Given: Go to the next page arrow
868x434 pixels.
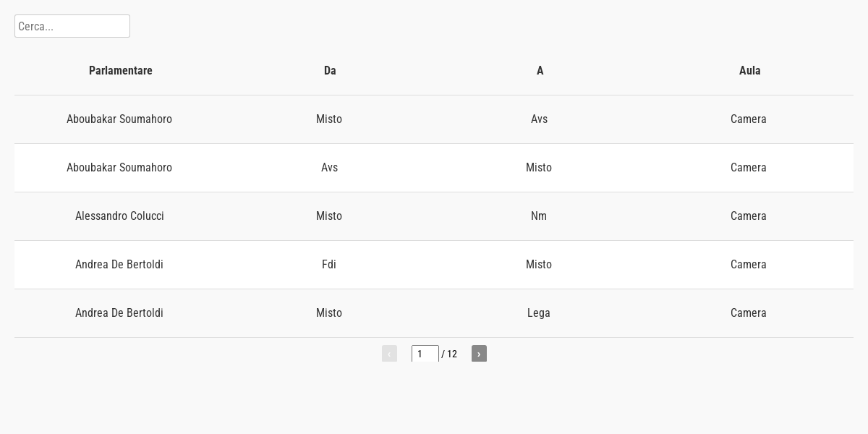Looking at the screenshot, I should coord(479,354).
